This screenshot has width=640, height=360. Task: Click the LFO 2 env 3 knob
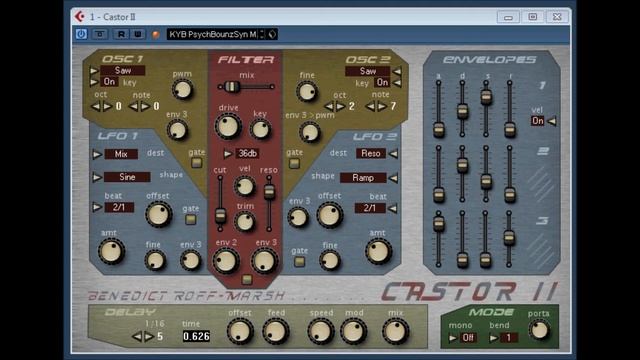coord(298,217)
